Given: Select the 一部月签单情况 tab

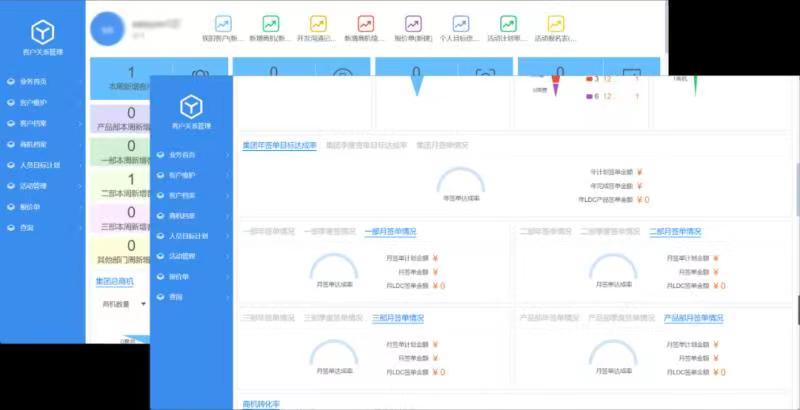Looking at the screenshot, I should 390,232.
